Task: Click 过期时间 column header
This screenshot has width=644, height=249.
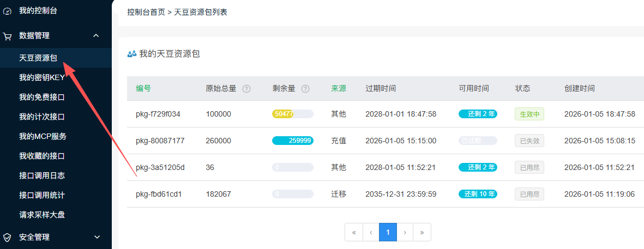Action: [381, 88]
